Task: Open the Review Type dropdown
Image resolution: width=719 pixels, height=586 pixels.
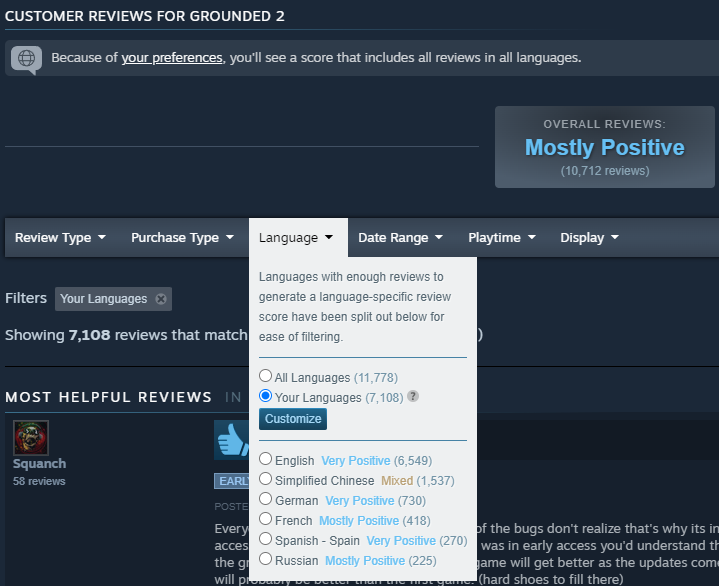Action: click(x=60, y=238)
